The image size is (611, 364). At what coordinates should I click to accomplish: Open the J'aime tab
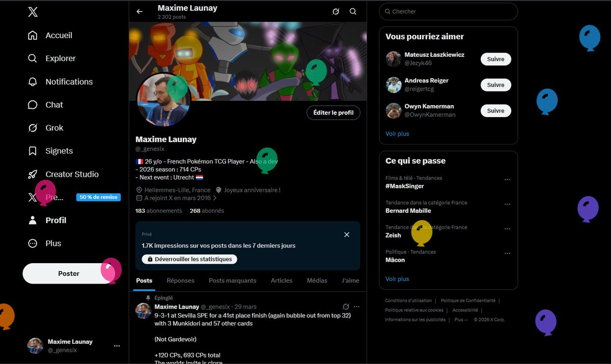tap(351, 281)
